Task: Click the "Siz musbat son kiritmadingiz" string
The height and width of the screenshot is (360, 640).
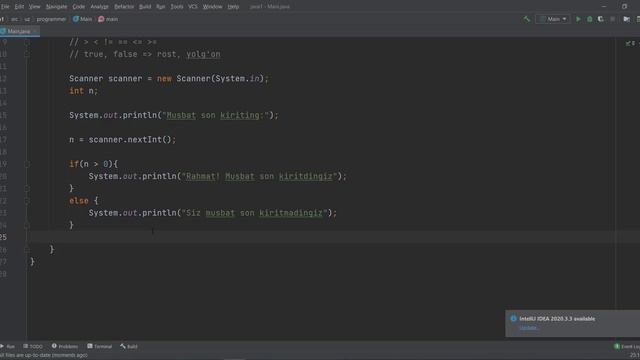Action: 254,213
